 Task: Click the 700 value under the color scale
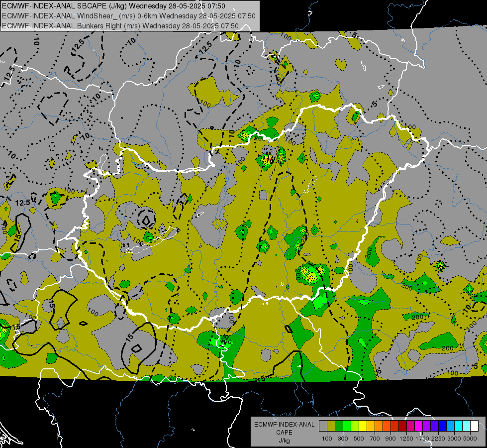pos(375,439)
